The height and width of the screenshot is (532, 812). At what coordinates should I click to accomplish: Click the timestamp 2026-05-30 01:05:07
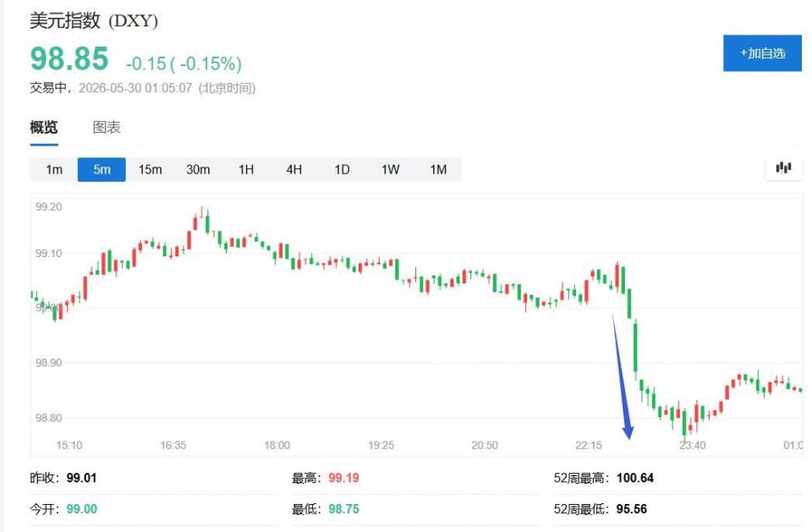pos(135,88)
